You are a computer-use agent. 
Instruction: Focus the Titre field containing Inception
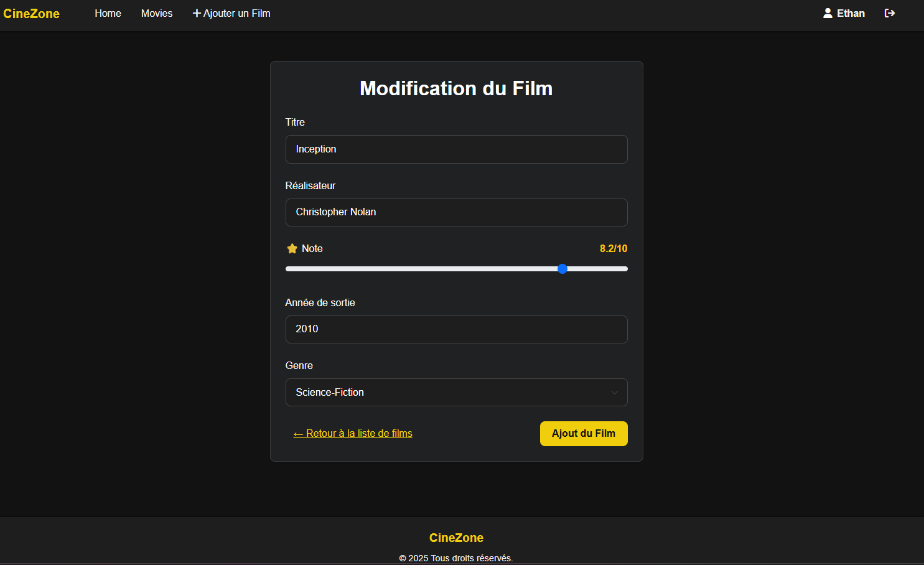pos(456,149)
